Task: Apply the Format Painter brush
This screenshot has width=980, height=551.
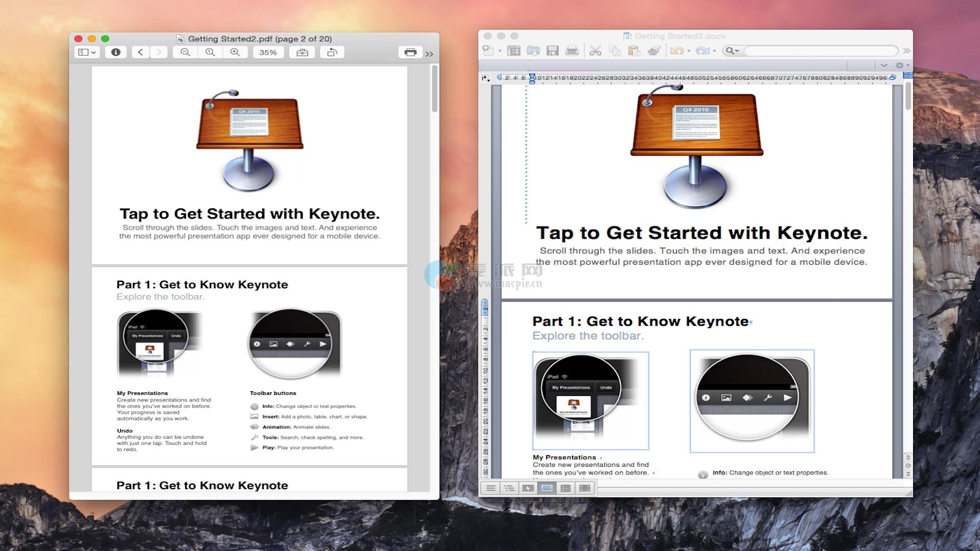Action: point(654,51)
